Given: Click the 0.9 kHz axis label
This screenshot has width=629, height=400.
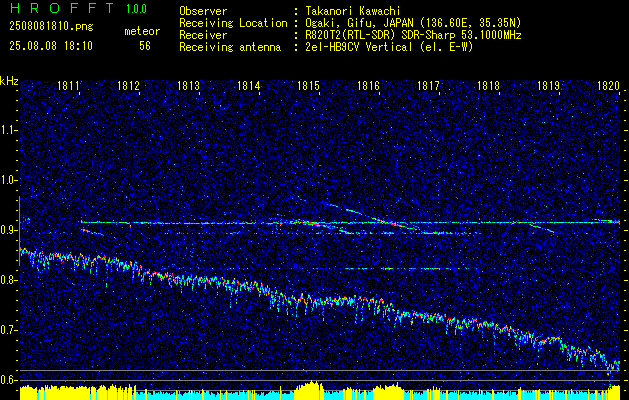Looking at the screenshot, I should click(x=8, y=230).
